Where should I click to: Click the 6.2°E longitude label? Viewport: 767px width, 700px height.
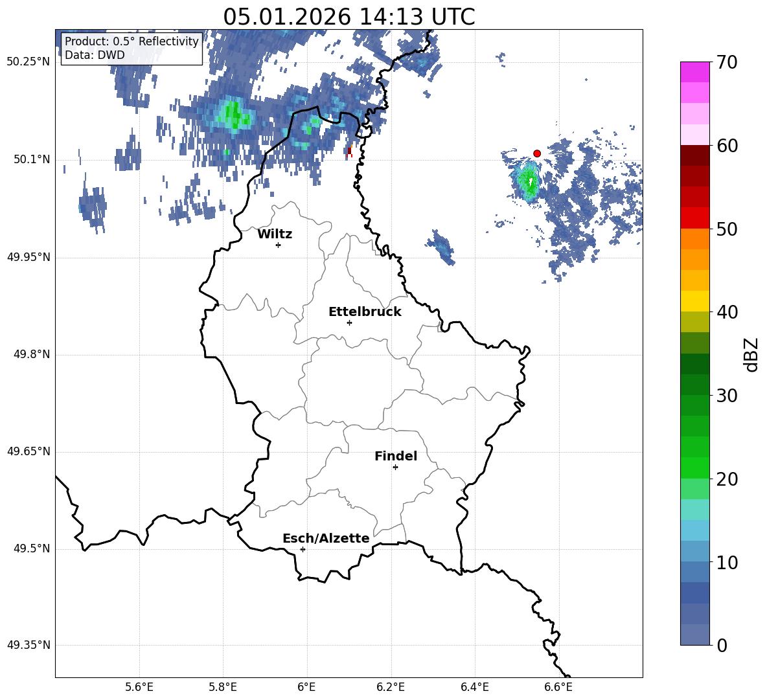click(391, 687)
